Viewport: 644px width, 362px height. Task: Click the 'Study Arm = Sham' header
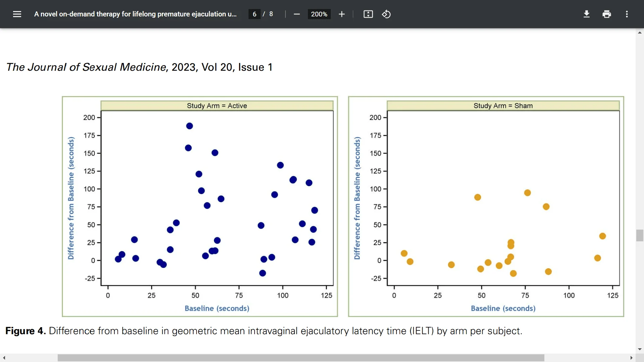coord(503,106)
